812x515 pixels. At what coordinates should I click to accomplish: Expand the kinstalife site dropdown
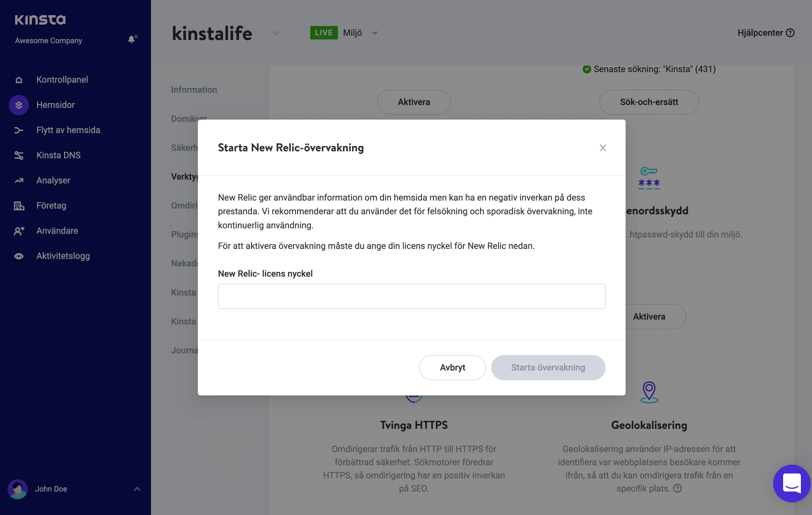point(276,33)
